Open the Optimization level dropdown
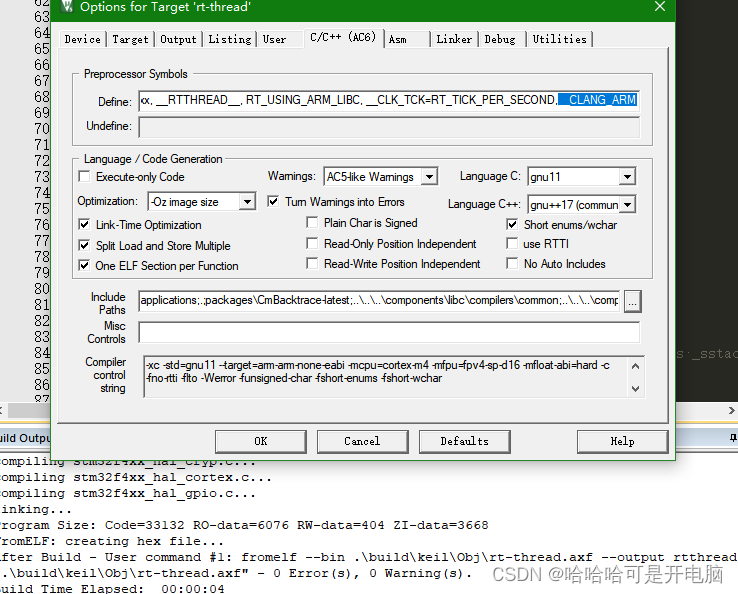The height and width of the screenshot is (594, 738). [x=247, y=202]
